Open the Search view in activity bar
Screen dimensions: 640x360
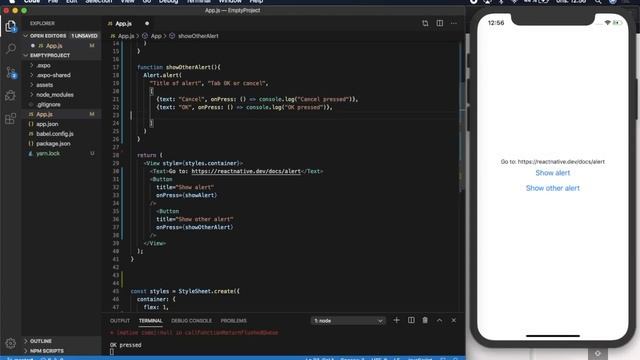pyautogui.click(x=11, y=49)
